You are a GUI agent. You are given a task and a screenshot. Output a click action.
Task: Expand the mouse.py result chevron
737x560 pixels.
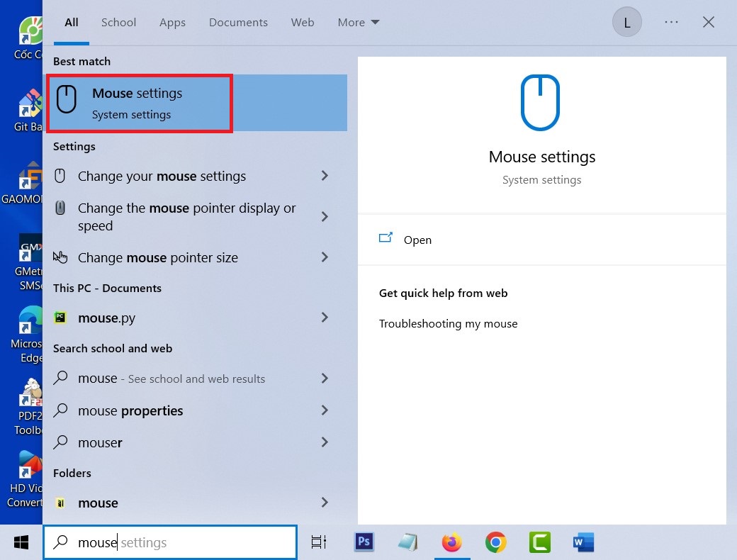coord(325,318)
